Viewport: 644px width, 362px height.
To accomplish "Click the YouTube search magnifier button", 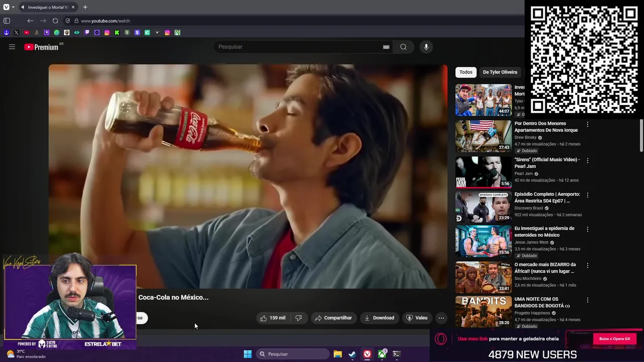I will pyautogui.click(x=404, y=47).
